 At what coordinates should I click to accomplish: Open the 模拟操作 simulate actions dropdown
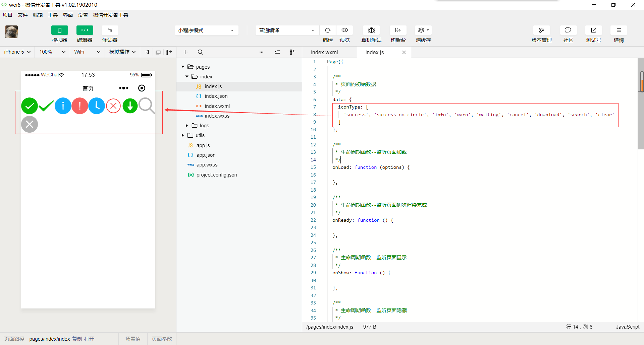click(x=122, y=52)
